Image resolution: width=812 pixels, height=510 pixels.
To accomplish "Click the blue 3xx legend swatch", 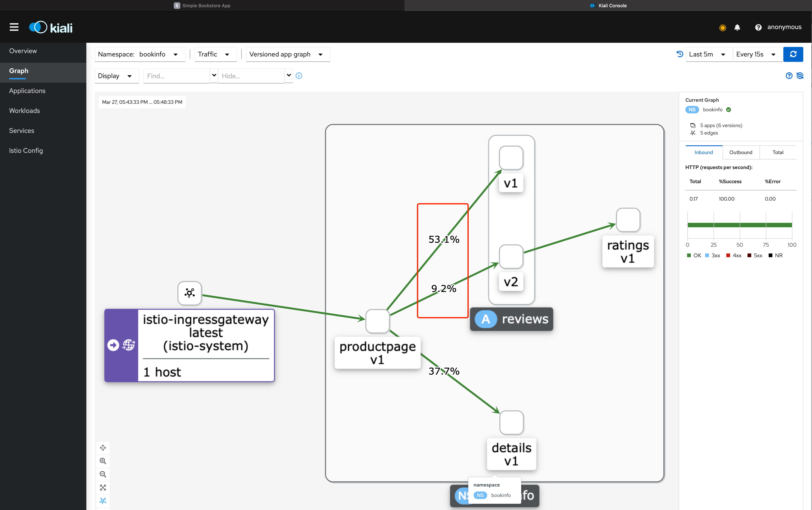I will (x=707, y=255).
